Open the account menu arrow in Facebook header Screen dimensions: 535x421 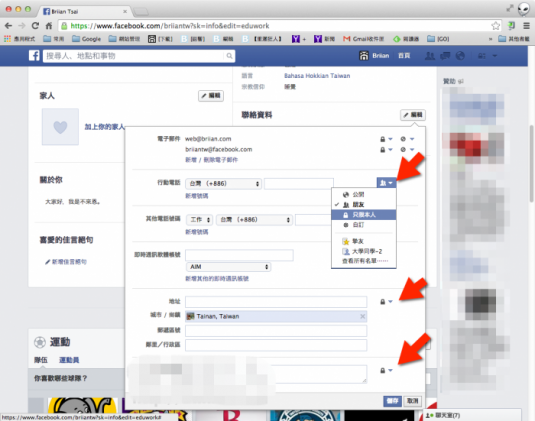tap(495, 56)
